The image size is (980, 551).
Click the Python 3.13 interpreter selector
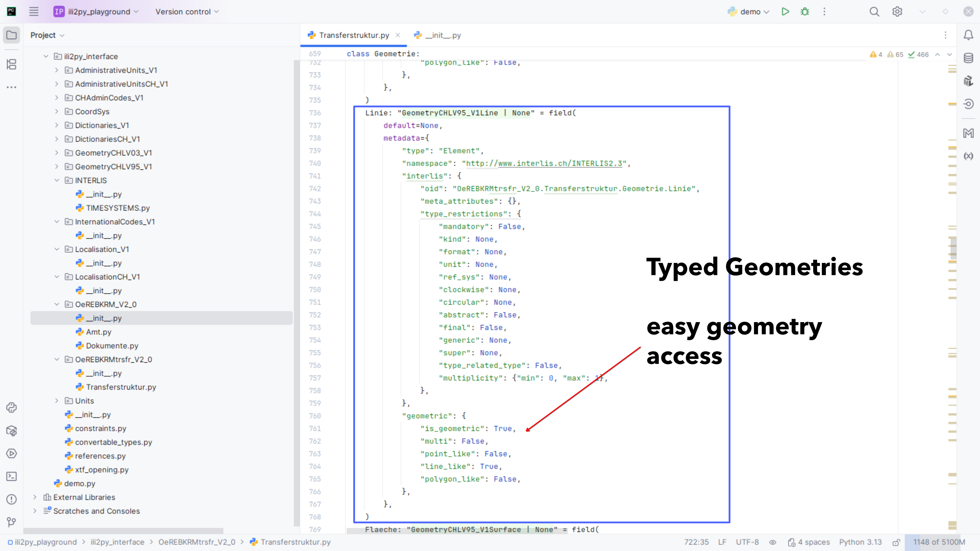click(860, 542)
